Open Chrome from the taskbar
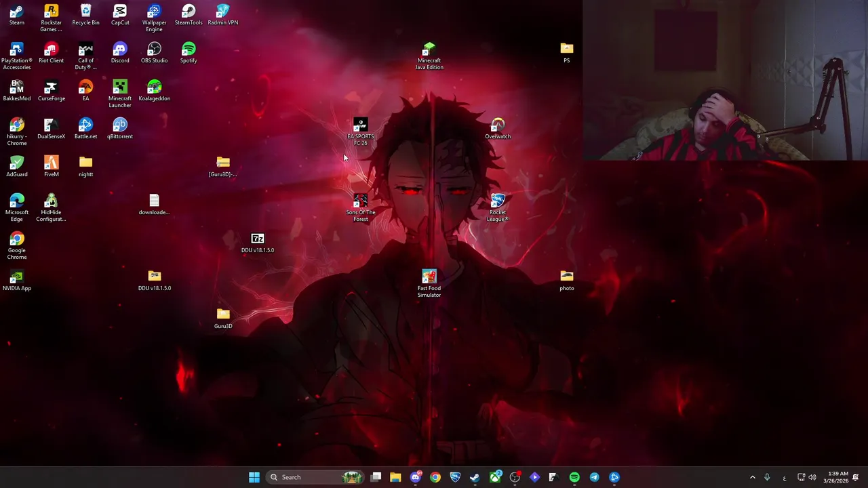The height and width of the screenshot is (488, 868). pos(435,477)
